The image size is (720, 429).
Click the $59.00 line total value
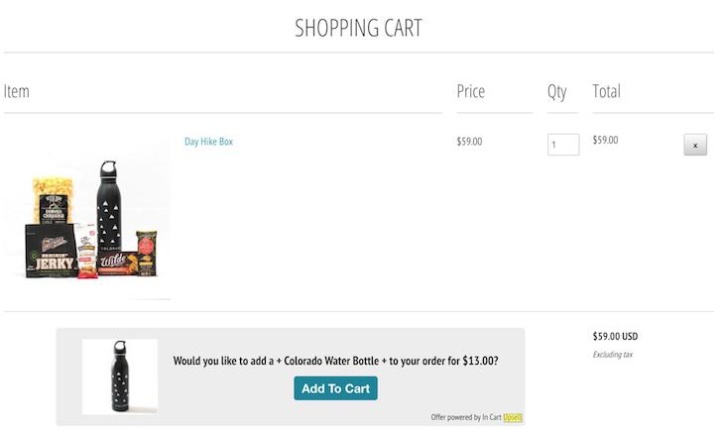coord(605,140)
